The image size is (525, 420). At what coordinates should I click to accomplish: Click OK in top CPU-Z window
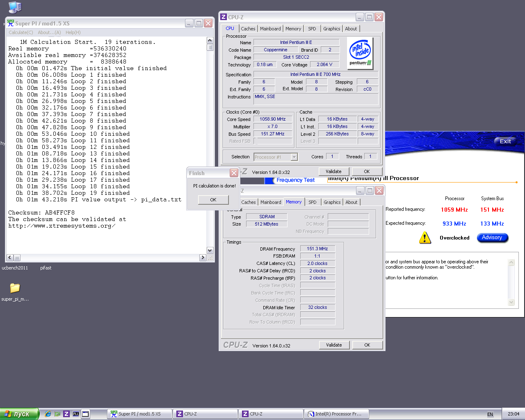[367, 171]
